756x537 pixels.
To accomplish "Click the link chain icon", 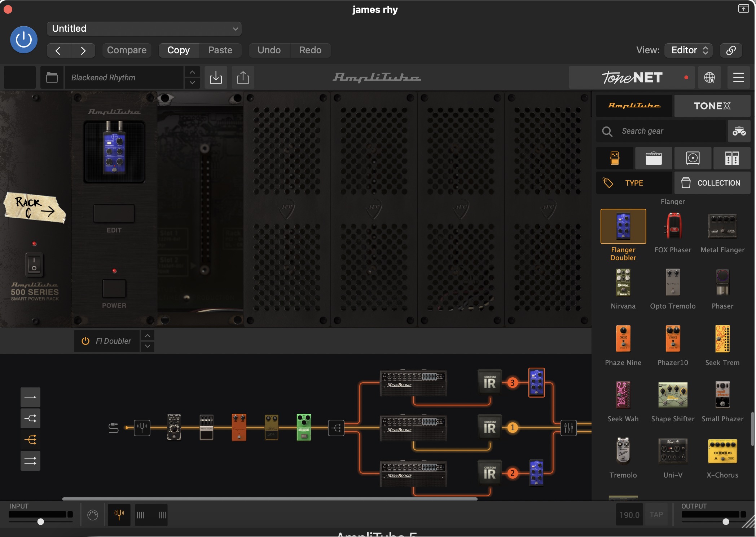I will 731,50.
